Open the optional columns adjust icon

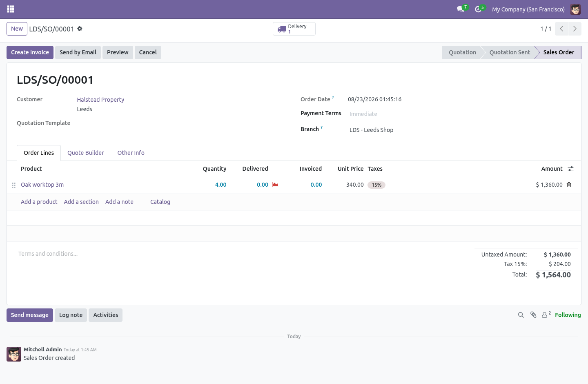tap(571, 169)
